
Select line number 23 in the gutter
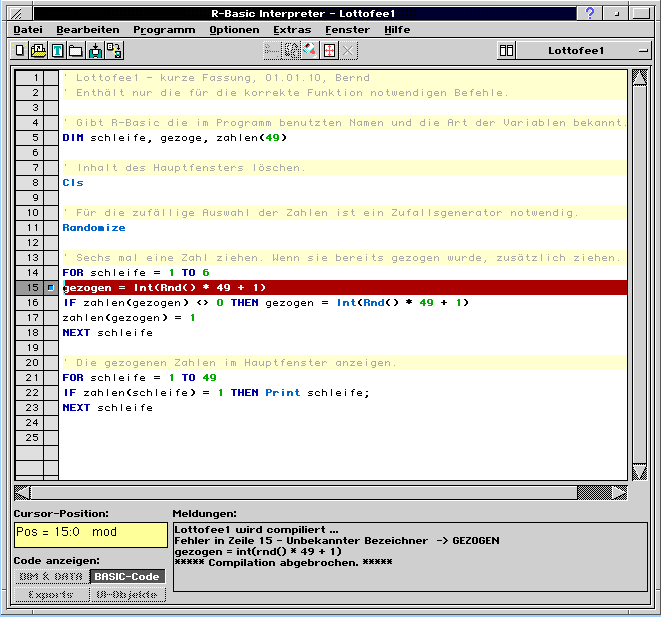(30, 408)
